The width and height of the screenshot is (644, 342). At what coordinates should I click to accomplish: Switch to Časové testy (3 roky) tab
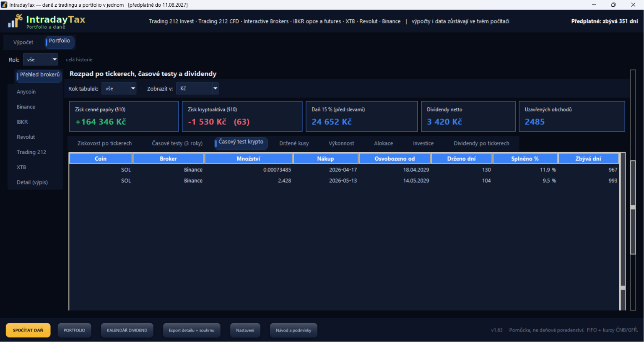coord(177,143)
